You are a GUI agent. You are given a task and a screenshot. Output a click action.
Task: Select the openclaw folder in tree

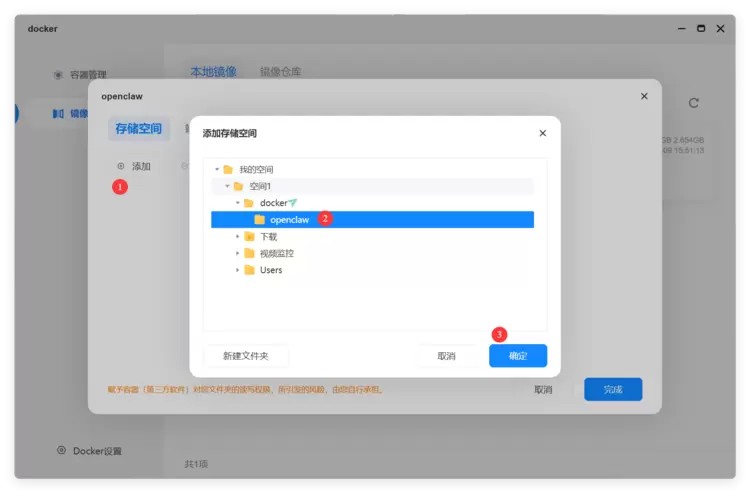289,220
